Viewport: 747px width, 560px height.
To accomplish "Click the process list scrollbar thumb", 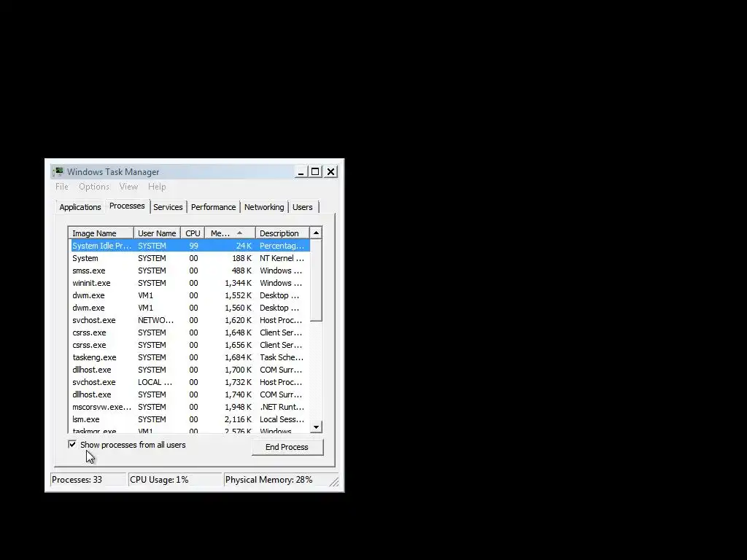I will click(316, 281).
